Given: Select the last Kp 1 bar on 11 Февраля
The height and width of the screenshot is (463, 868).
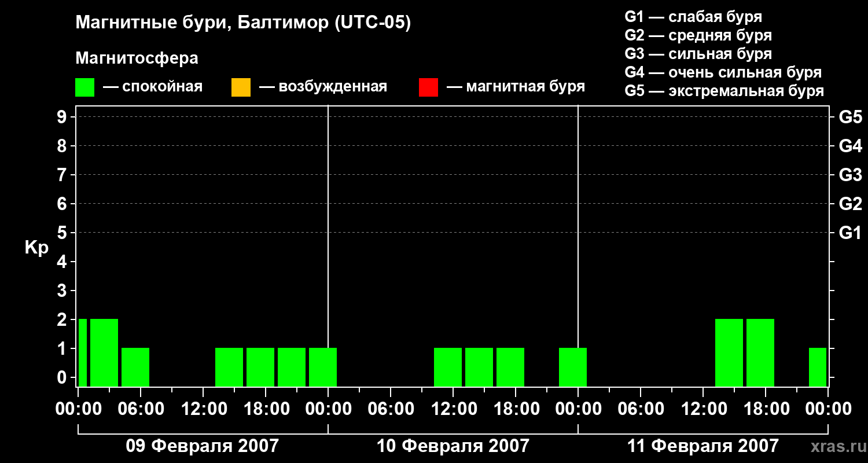Looking at the screenshot, I should tap(818, 367).
